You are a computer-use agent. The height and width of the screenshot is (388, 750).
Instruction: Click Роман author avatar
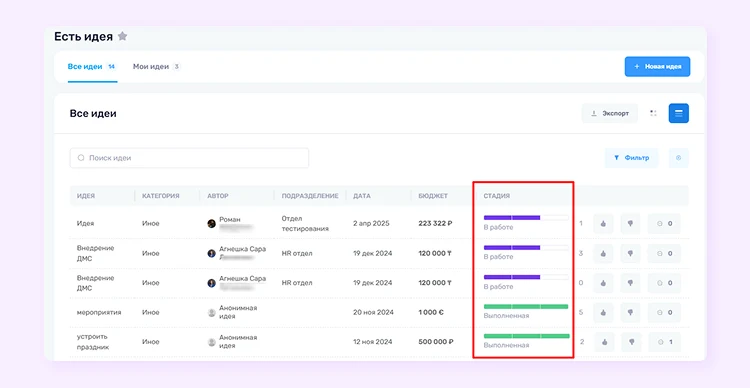point(211,223)
